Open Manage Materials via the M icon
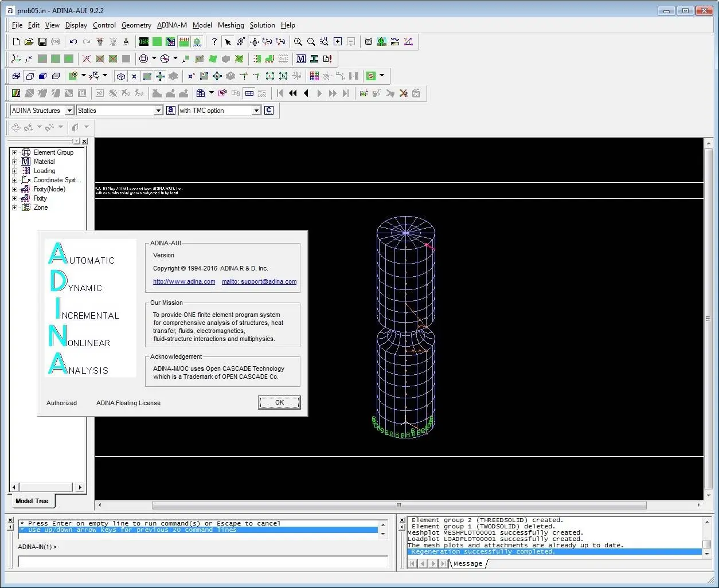This screenshot has height=588, width=719. [301, 59]
